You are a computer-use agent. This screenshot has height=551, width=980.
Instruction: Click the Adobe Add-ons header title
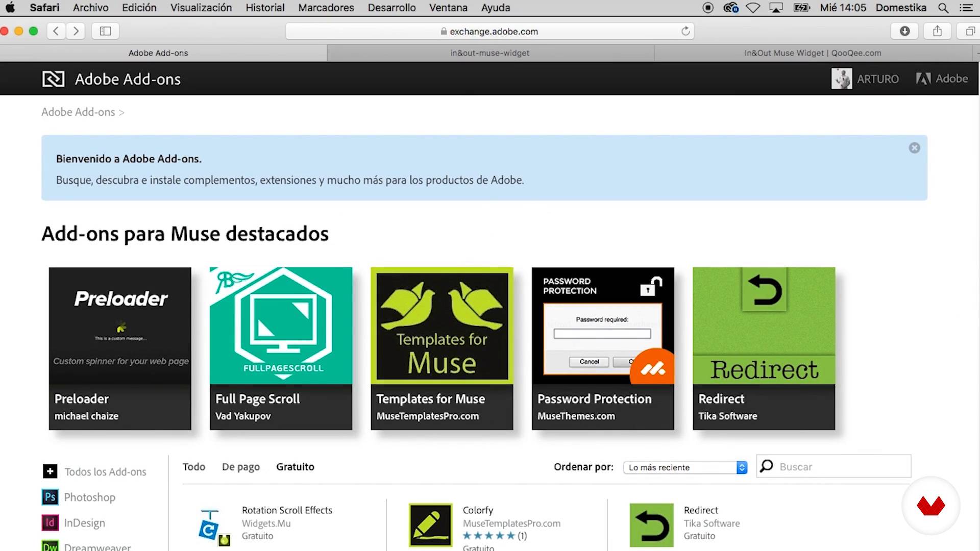tap(128, 79)
